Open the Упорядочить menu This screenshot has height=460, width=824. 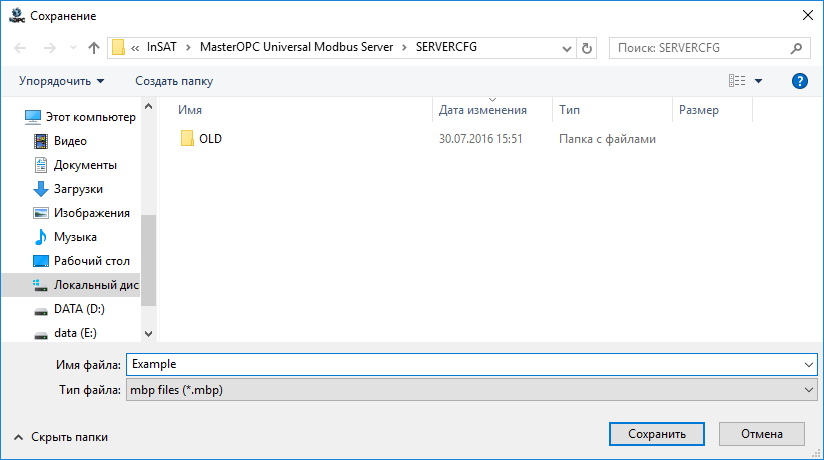61,81
